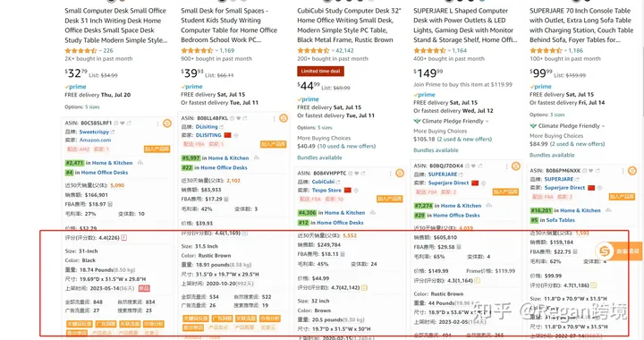
Task: Expand the 42,142 ratings dropdown arrow
Action: [x=333, y=50]
